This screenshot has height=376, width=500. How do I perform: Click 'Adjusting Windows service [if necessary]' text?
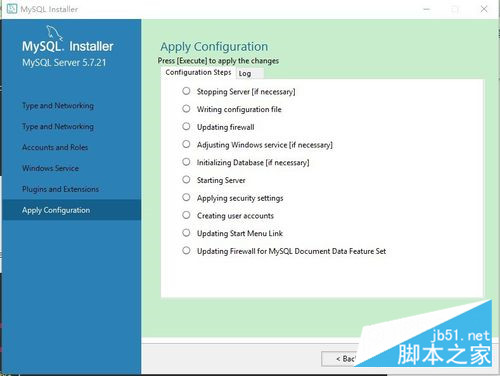point(265,145)
